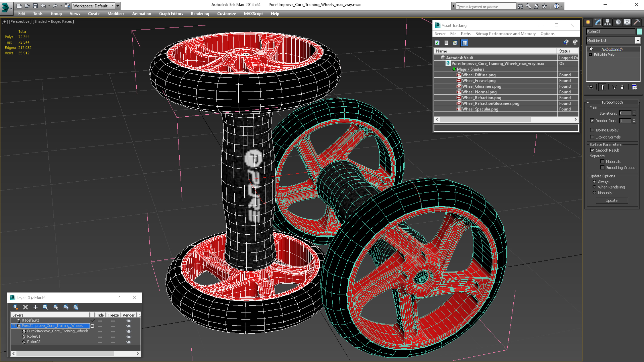Remove modifier from the stack icon

tap(622, 87)
